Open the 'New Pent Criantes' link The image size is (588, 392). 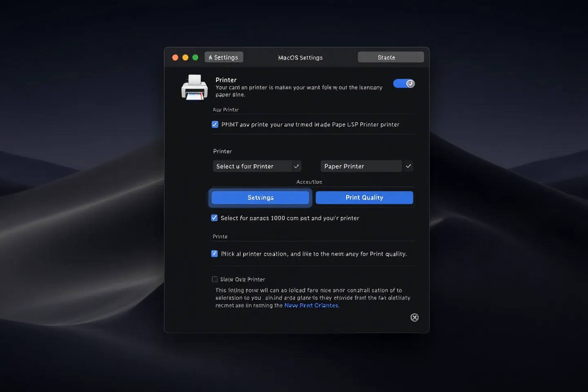[311, 305]
